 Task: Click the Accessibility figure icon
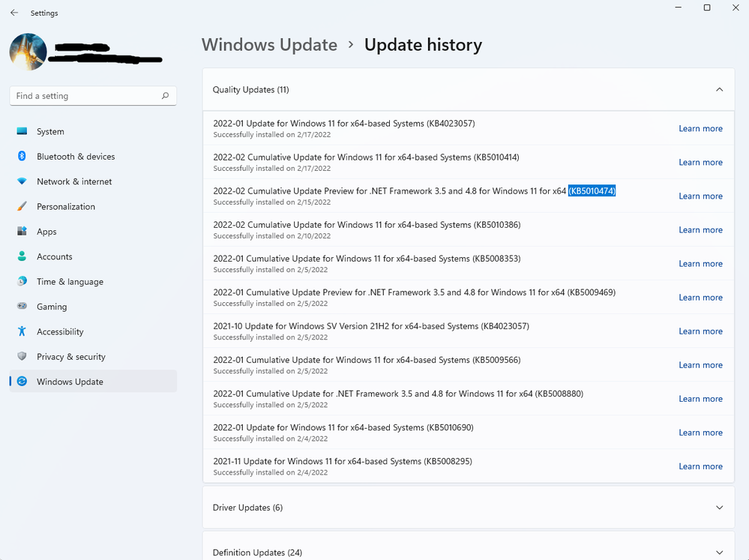tap(22, 331)
